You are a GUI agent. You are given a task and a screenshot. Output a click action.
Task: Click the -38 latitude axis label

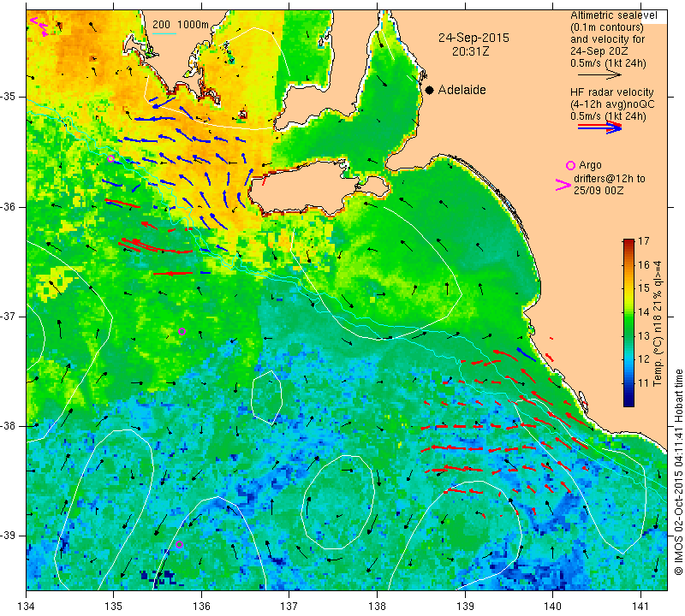tap(8, 426)
